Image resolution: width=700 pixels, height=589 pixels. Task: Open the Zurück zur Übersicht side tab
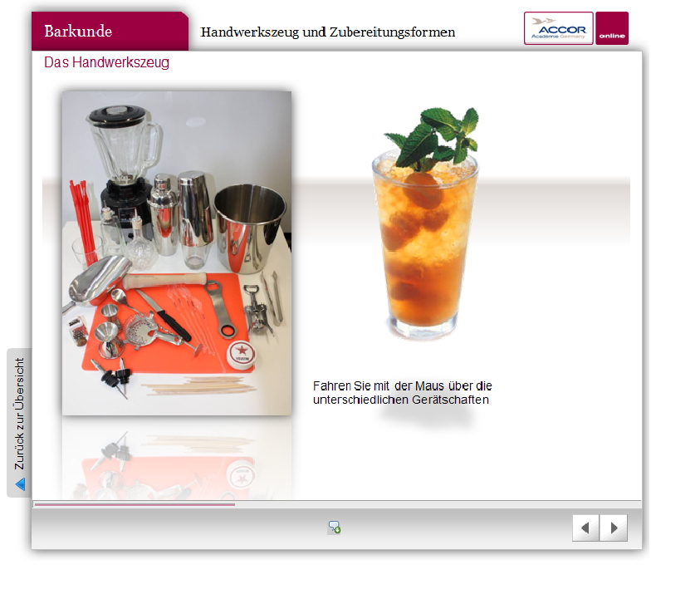pyautogui.click(x=19, y=414)
